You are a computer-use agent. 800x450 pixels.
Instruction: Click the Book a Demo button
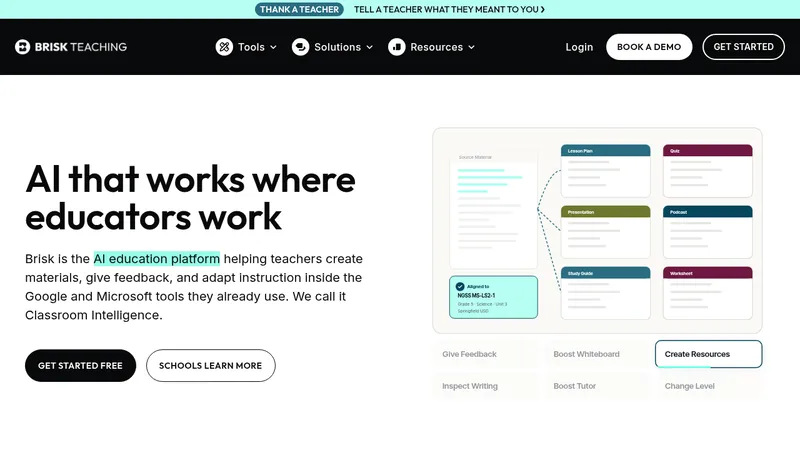[x=649, y=47]
